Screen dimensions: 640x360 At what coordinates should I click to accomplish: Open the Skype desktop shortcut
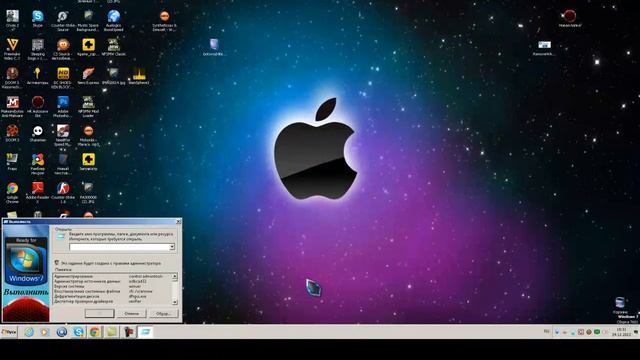(38, 17)
